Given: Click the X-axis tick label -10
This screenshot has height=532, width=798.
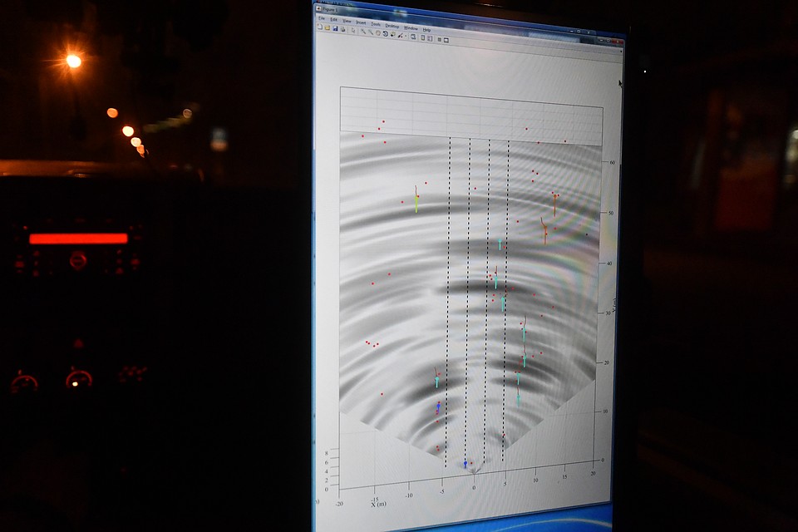Looking at the screenshot, I should pos(409,495).
